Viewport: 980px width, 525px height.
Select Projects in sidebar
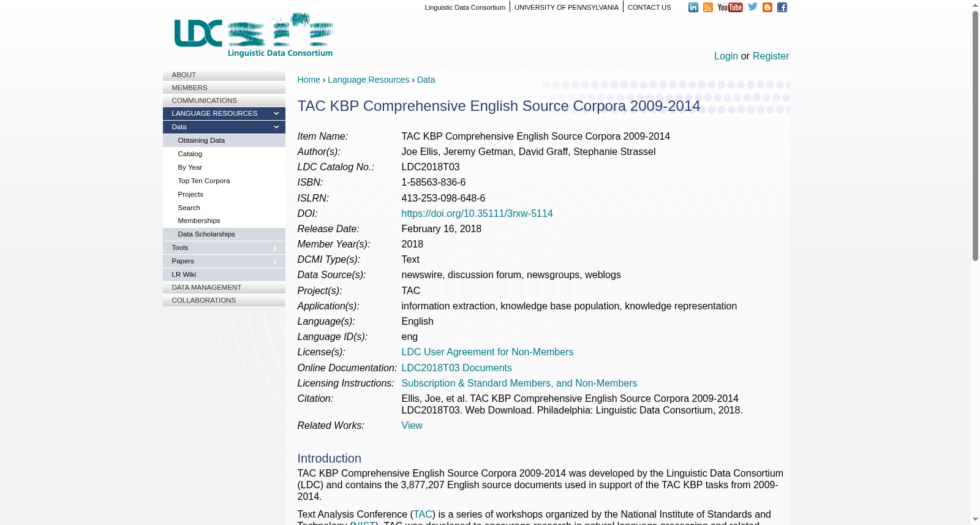click(x=224, y=194)
